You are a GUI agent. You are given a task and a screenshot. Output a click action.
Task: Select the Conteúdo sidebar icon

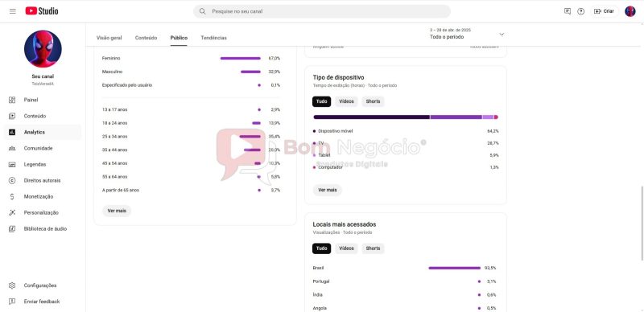click(12, 116)
